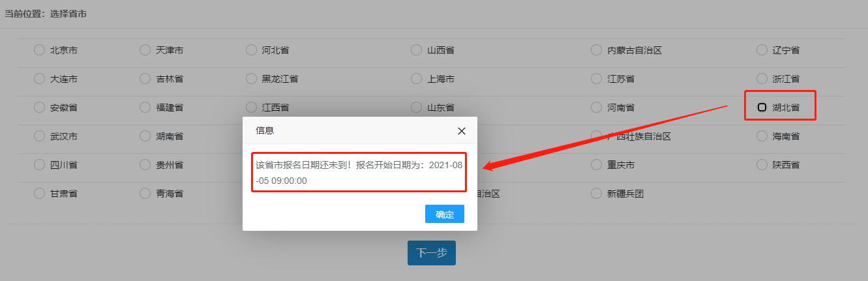Select the 新疆兵团 radio button
The width and height of the screenshot is (868, 281).
coord(596,194)
